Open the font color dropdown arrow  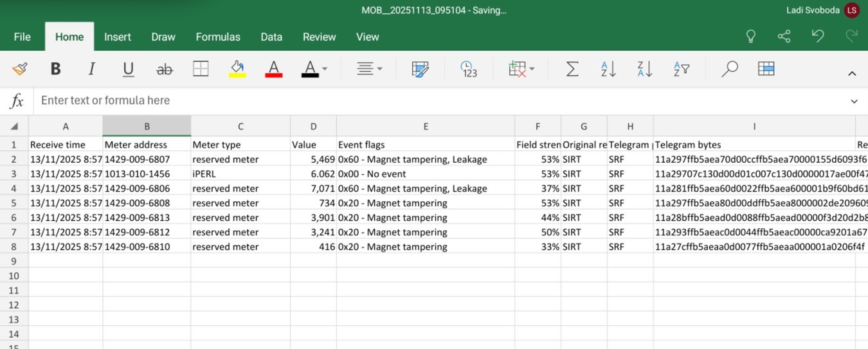(x=325, y=69)
